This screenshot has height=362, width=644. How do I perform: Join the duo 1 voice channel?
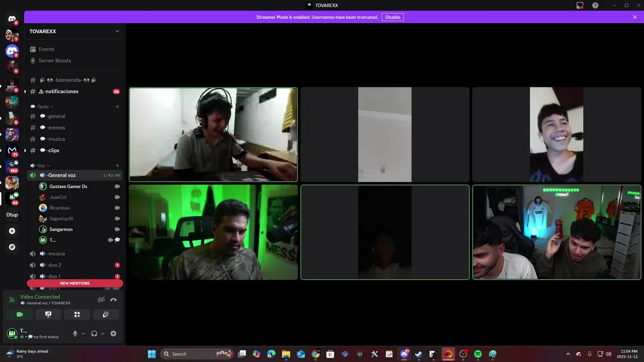click(x=74, y=276)
